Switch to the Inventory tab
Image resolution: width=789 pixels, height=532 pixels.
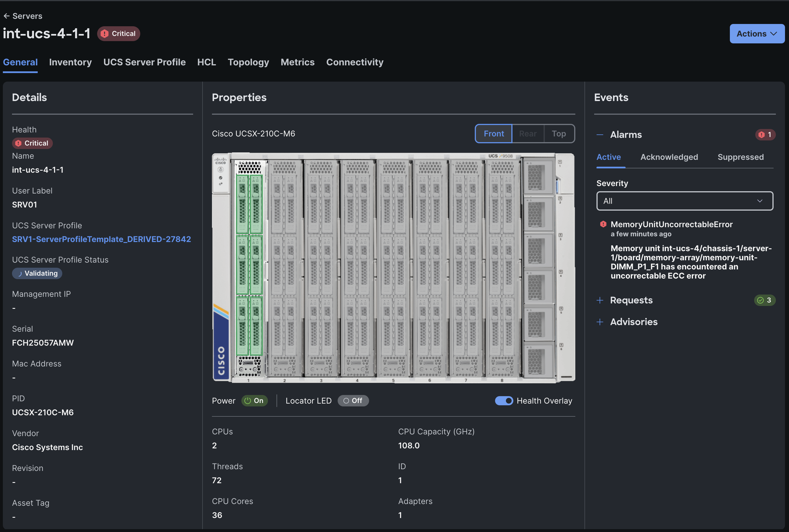[x=70, y=63]
